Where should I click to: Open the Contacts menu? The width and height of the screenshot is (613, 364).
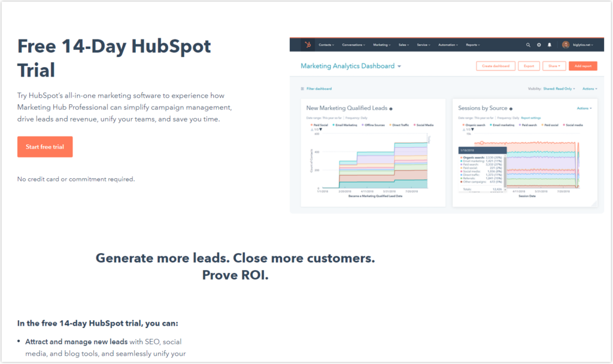pyautogui.click(x=326, y=45)
